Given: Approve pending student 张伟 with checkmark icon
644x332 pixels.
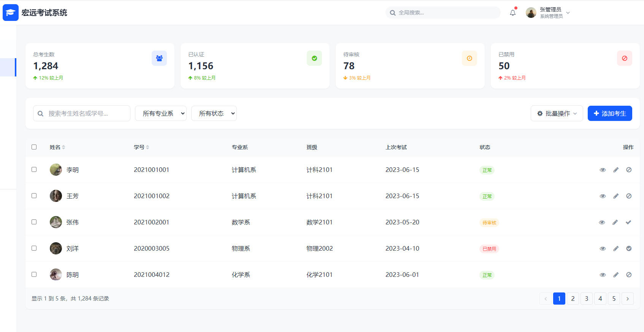Looking at the screenshot, I should tap(628, 222).
